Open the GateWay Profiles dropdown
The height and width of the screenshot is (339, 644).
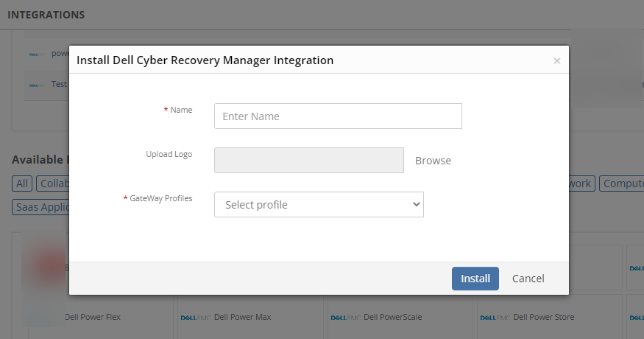tap(319, 204)
